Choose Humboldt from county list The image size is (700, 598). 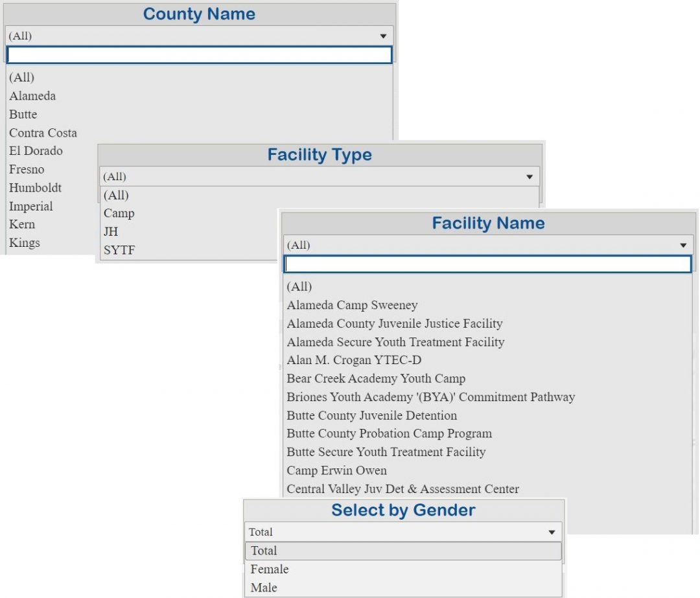(x=35, y=188)
